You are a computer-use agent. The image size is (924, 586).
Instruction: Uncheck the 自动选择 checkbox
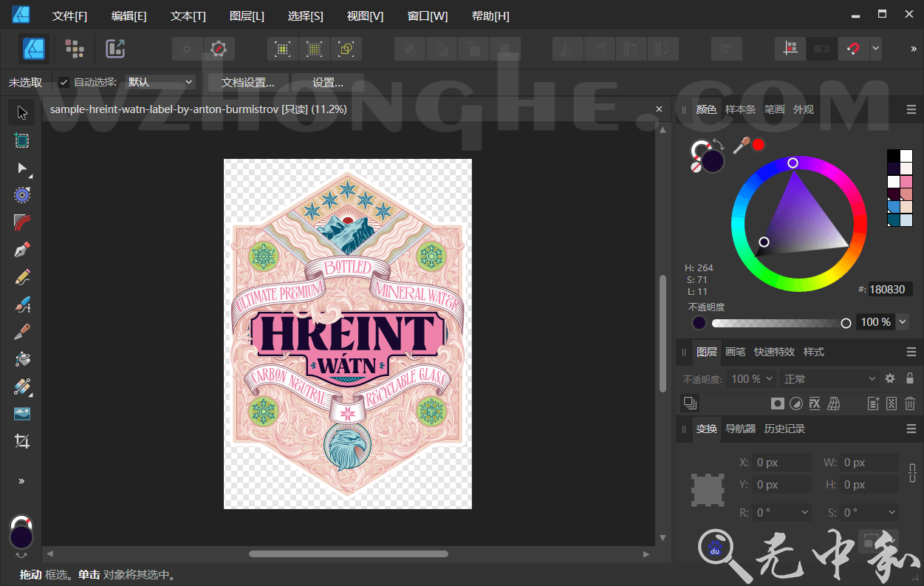coord(64,82)
